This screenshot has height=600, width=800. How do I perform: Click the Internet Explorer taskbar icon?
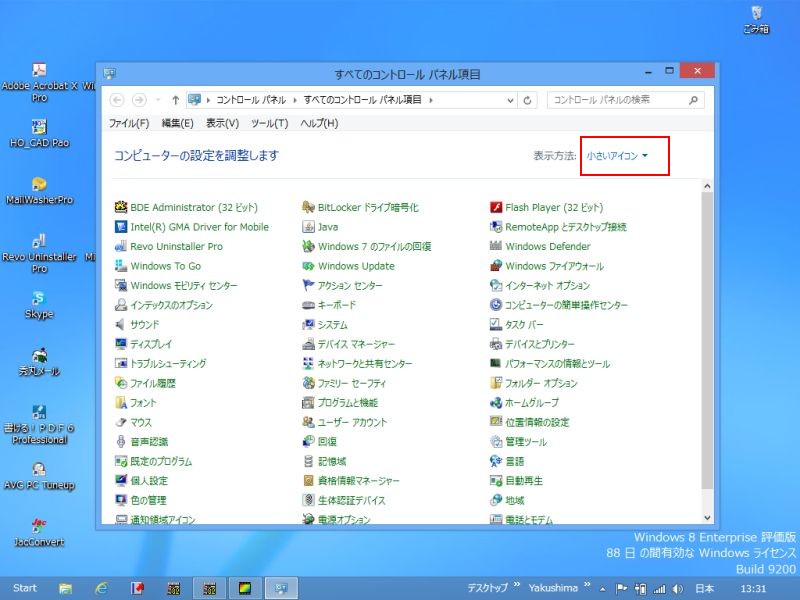pos(101,588)
